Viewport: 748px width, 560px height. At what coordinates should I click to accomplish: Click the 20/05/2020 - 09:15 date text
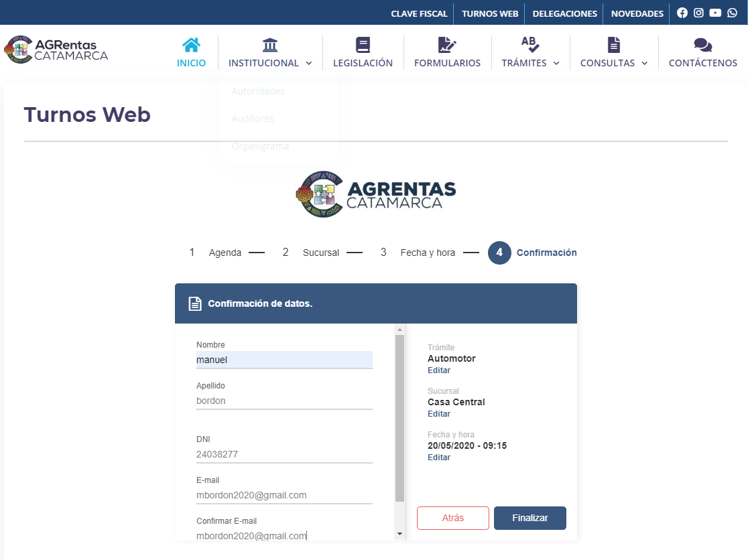point(467,445)
